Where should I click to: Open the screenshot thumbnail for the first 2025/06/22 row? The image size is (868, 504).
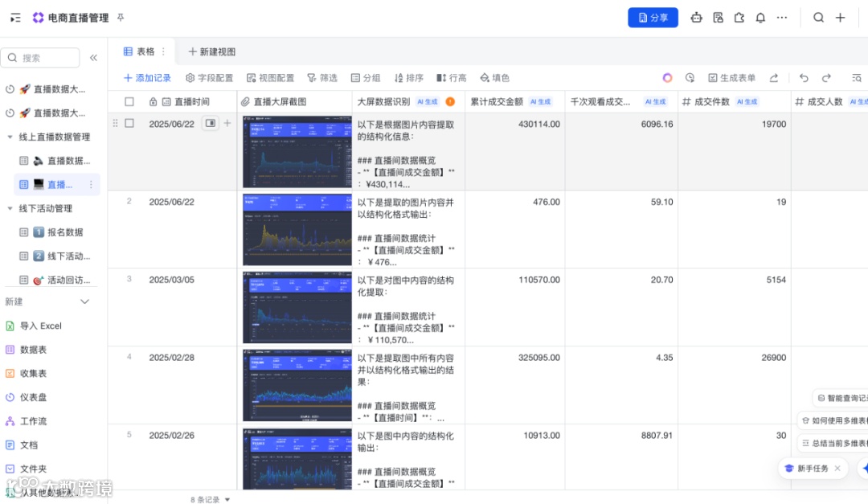point(297,152)
